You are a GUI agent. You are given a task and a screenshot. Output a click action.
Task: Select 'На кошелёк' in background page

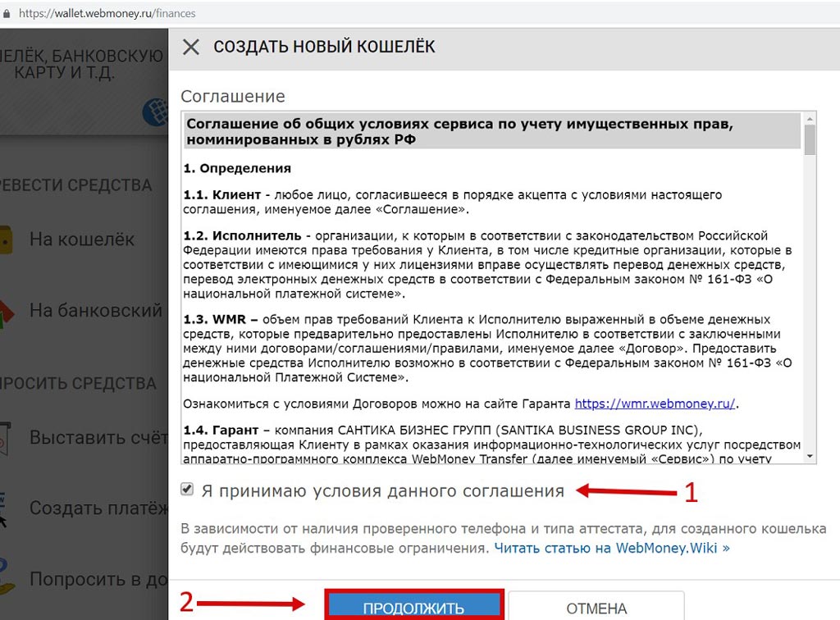(x=82, y=239)
